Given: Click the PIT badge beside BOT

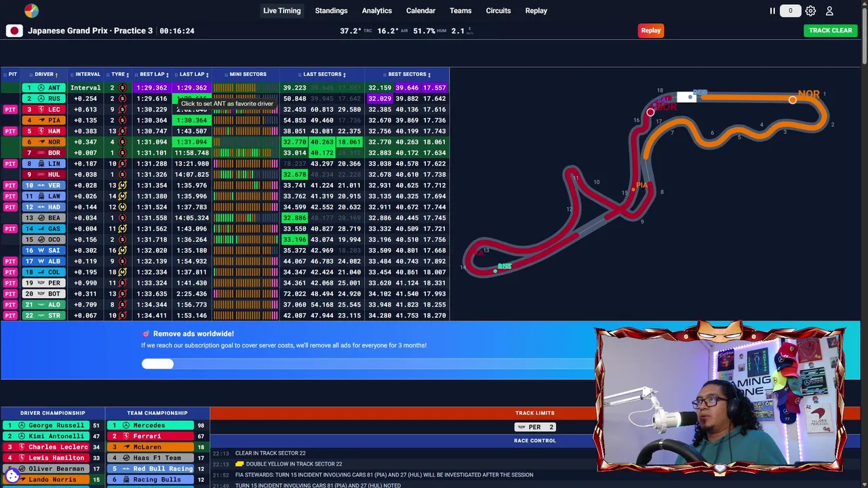Looking at the screenshot, I should pyautogui.click(x=10, y=293).
